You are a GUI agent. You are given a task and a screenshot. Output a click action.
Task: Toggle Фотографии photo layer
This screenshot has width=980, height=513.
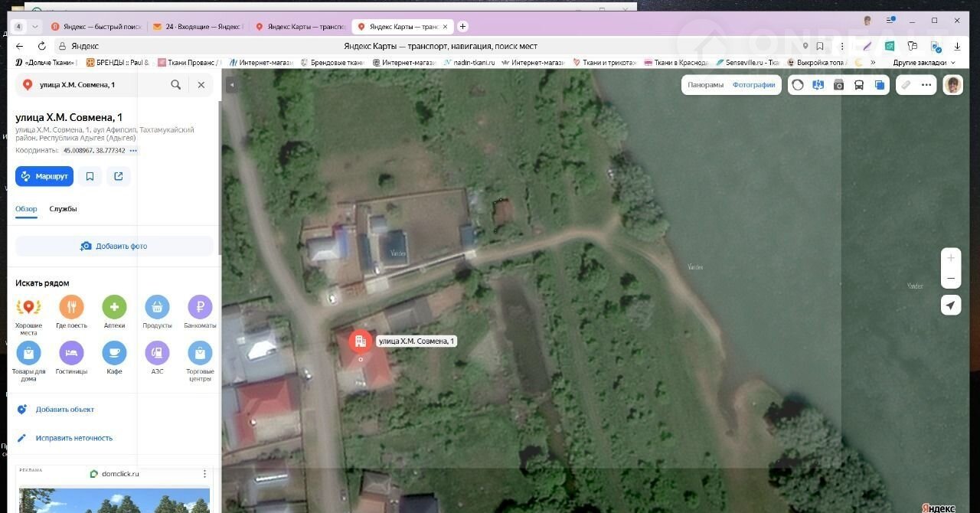click(753, 85)
